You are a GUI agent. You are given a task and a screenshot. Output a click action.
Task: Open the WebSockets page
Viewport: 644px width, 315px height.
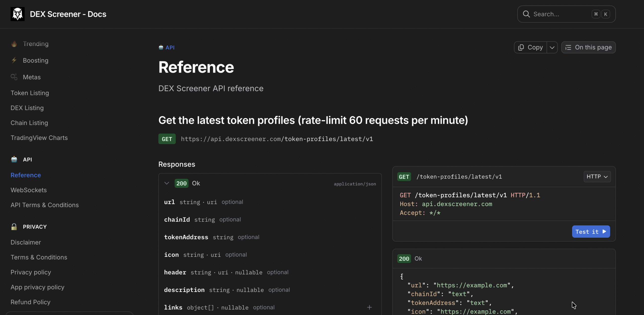click(29, 190)
